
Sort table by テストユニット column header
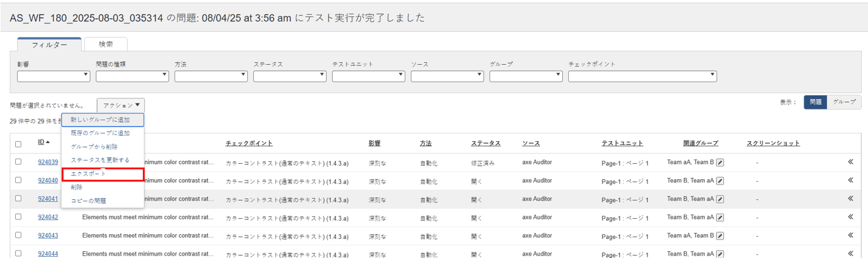point(622,143)
